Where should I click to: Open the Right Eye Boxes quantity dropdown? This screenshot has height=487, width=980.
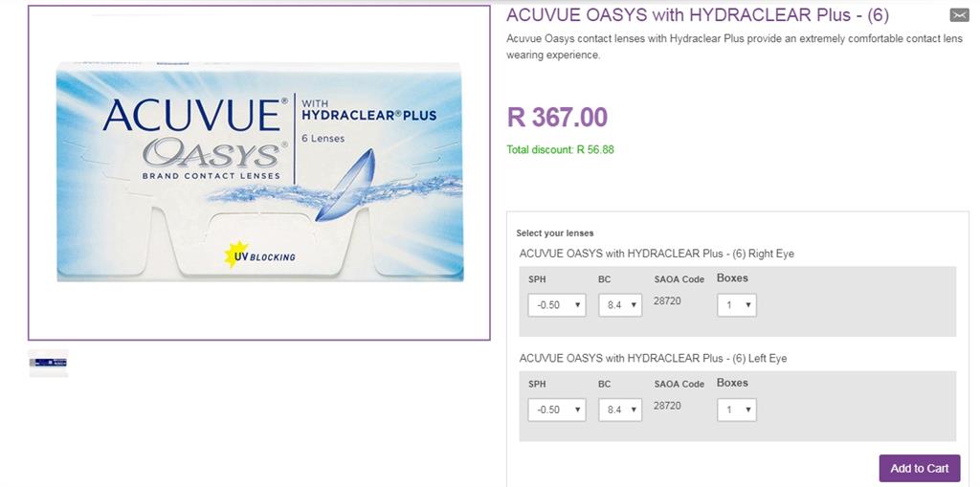click(737, 305)
